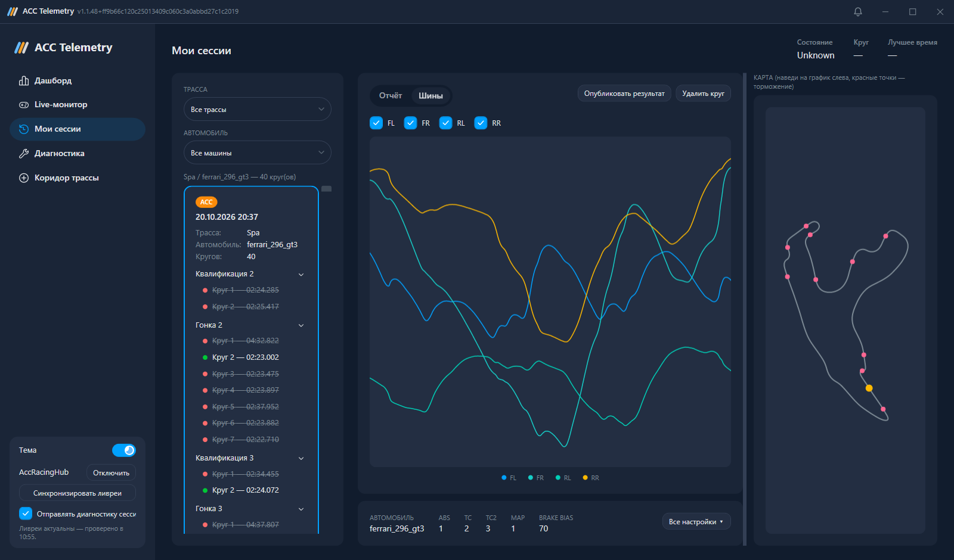Uncheck the FR tyre checkbox

[410, 123]
